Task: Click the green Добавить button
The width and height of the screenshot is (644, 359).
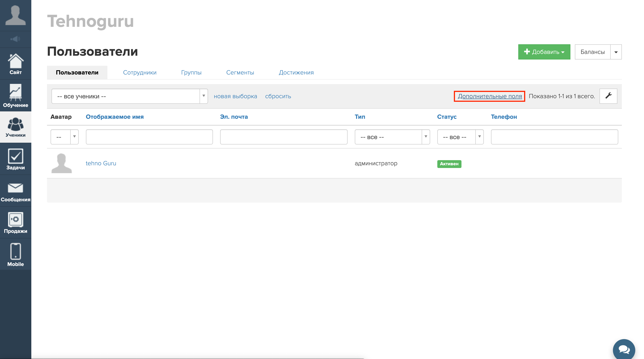Action: 544,52
